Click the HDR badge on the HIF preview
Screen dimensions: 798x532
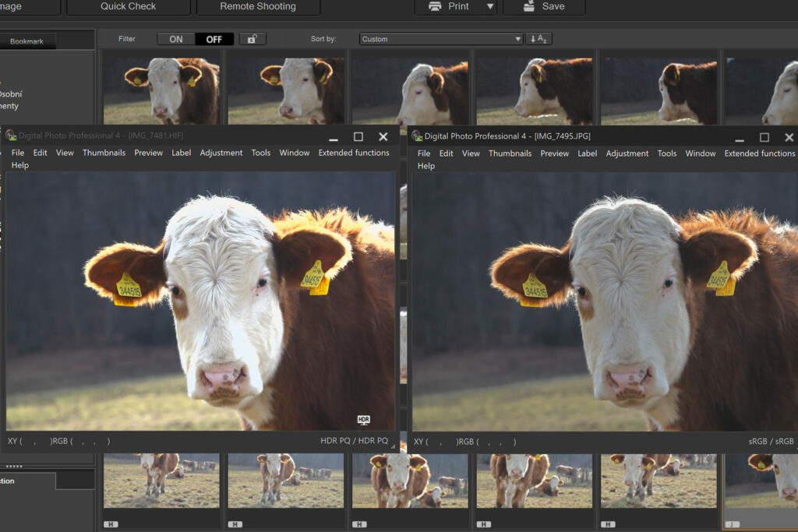[363, 420]
